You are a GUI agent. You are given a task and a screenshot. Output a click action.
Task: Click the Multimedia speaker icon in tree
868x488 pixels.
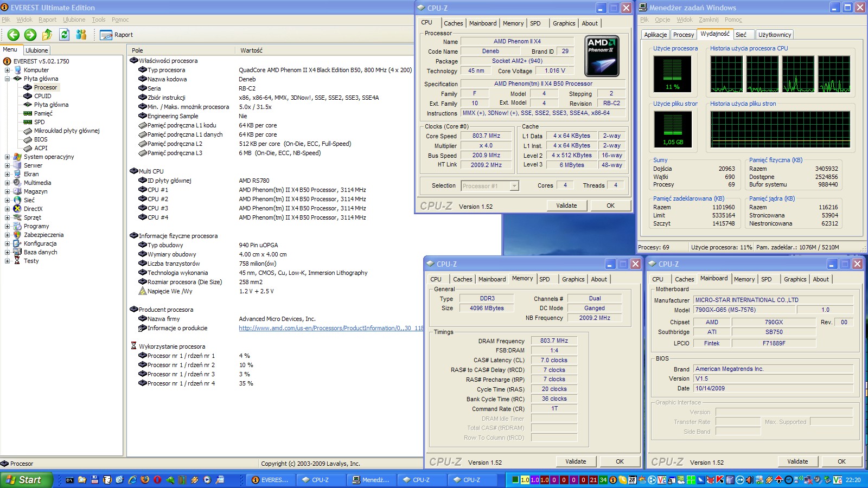(x=17, y=183)
